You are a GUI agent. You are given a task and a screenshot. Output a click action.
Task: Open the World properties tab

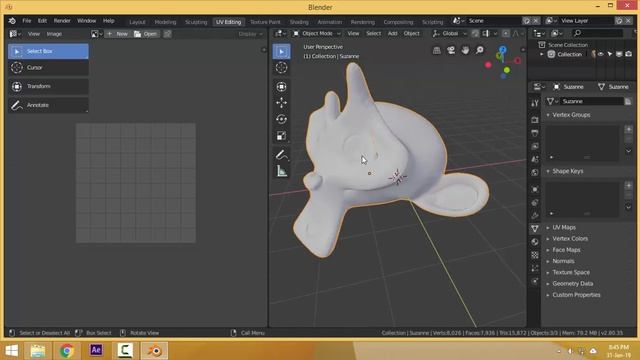[x=535, y=172]
